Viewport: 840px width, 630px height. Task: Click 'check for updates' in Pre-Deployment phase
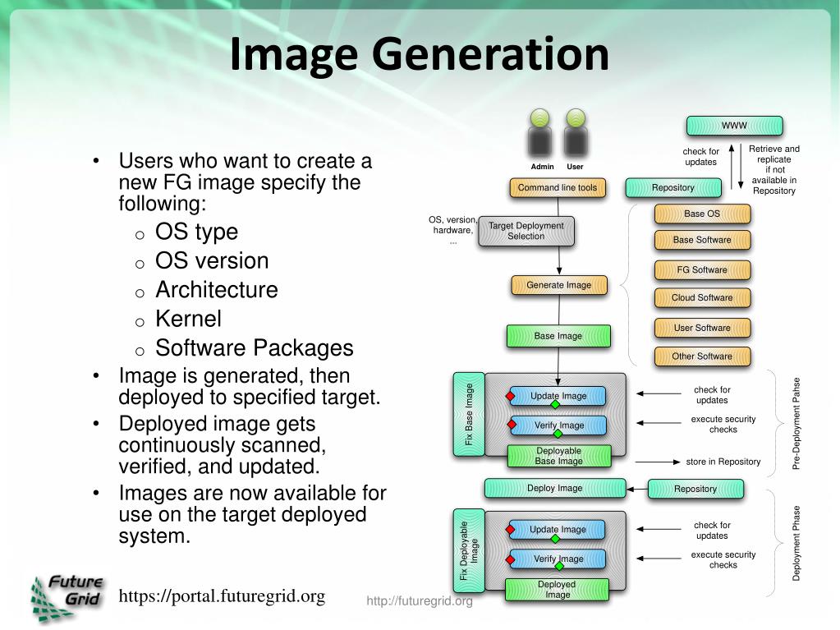tap(712, 395)
